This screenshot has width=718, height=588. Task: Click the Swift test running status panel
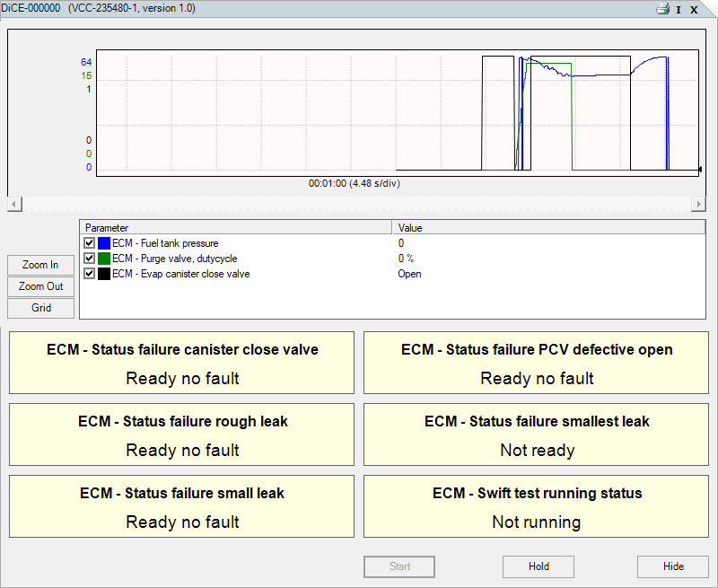(536, 505)
